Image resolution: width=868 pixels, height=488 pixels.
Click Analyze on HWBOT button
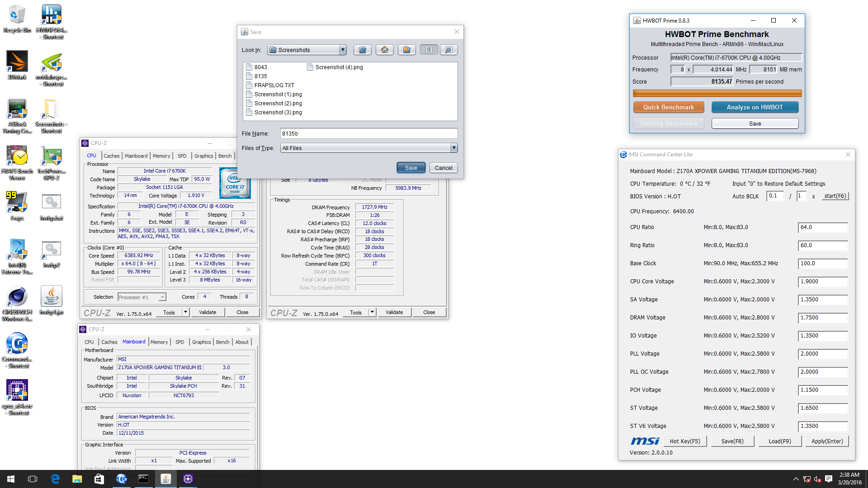pos(755,107)
